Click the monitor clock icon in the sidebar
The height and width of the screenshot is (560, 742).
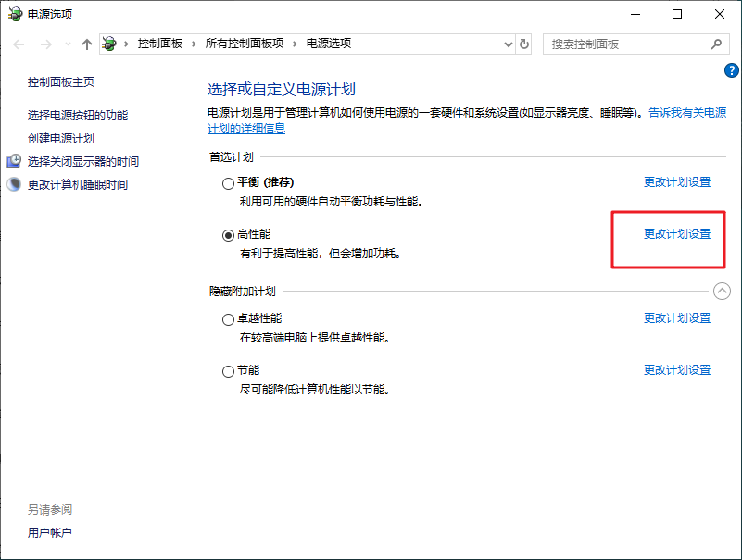pos(14,161)
